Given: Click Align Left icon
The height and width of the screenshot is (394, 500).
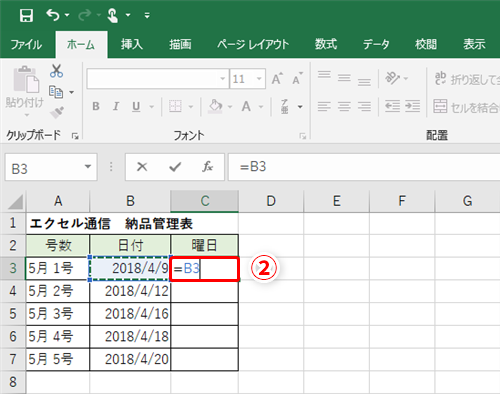Looking at the screenshot, I should click(324, 106).
